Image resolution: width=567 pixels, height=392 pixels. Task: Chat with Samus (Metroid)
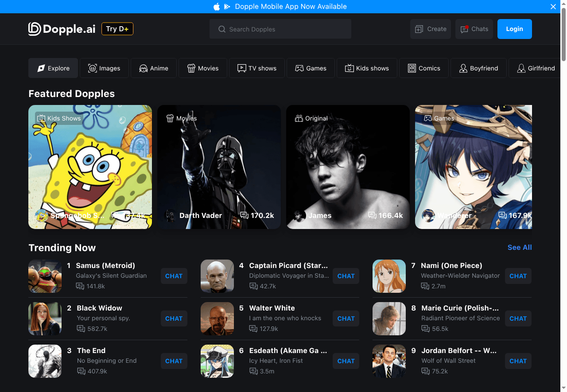pos(174,276)
